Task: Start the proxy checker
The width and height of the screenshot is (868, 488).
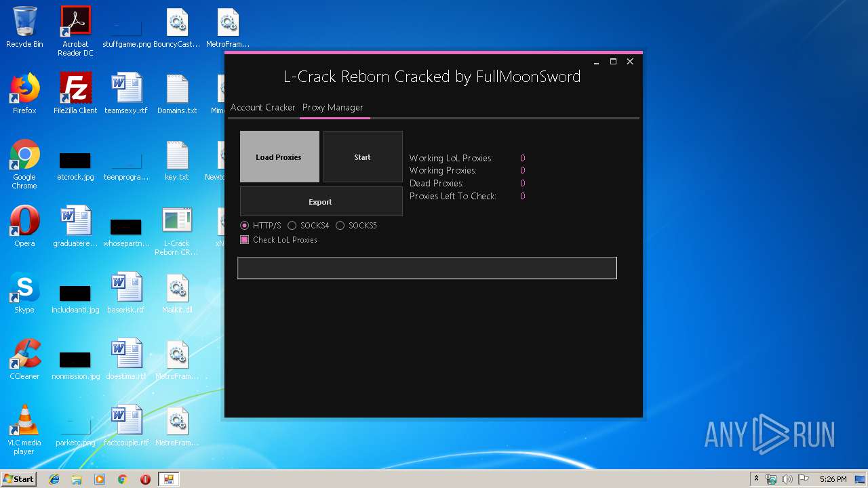Action: click(x=363, y=157)
